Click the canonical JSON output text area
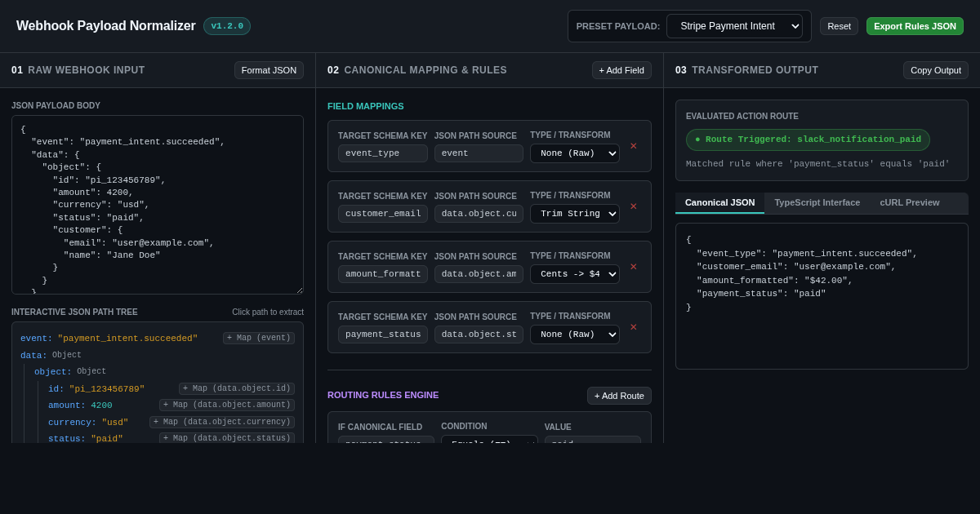 [x=822, y=296]
